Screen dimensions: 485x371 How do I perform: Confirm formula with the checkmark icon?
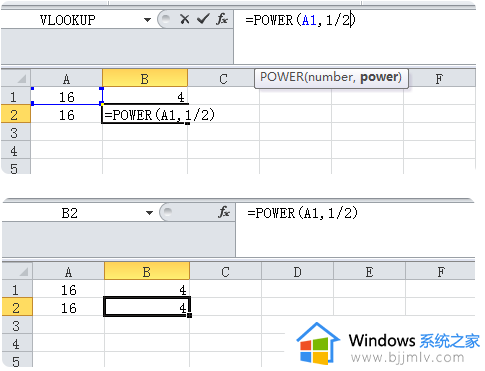(x=203, y=19)
